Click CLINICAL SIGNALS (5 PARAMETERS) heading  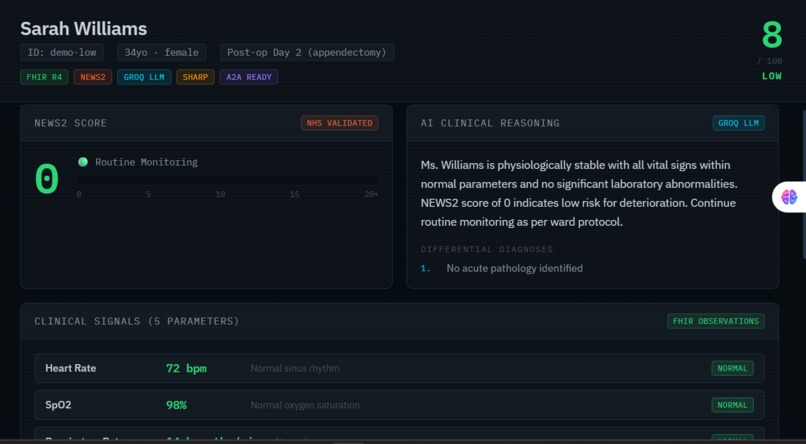(x=137, y=321)
